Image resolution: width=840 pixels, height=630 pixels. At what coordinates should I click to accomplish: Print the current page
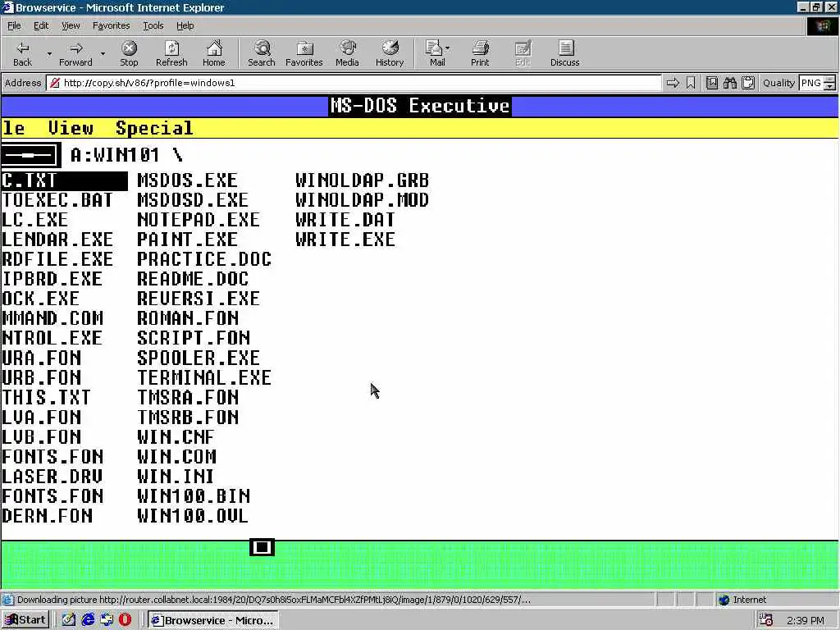(480, 53)
